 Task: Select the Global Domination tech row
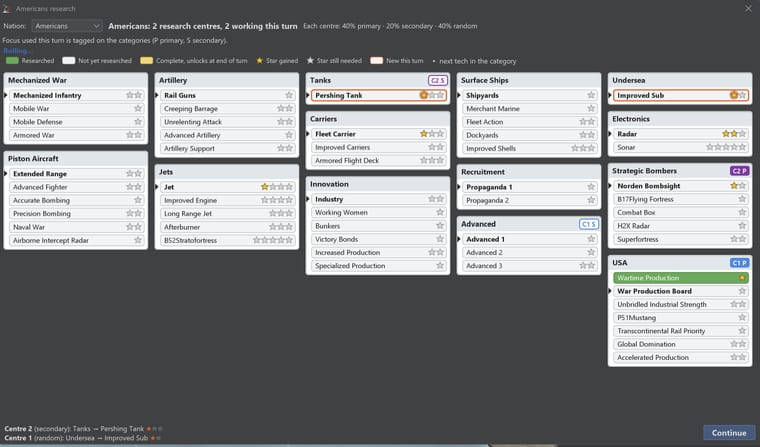coord(681,344)
